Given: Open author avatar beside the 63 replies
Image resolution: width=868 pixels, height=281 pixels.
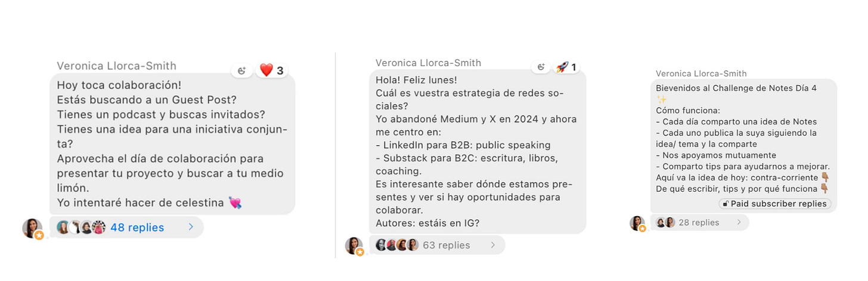Looking at the screenshot, I should [x=354, y=246].
